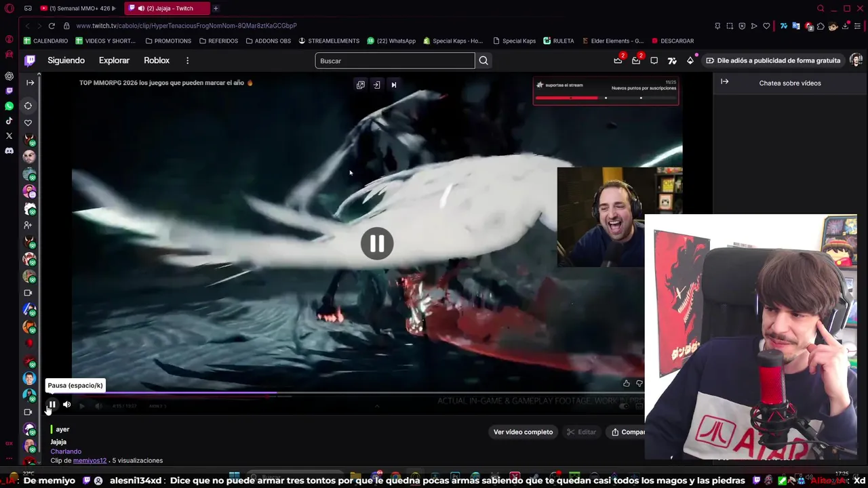Click the large pause overlay on the video

coord(377,243)
